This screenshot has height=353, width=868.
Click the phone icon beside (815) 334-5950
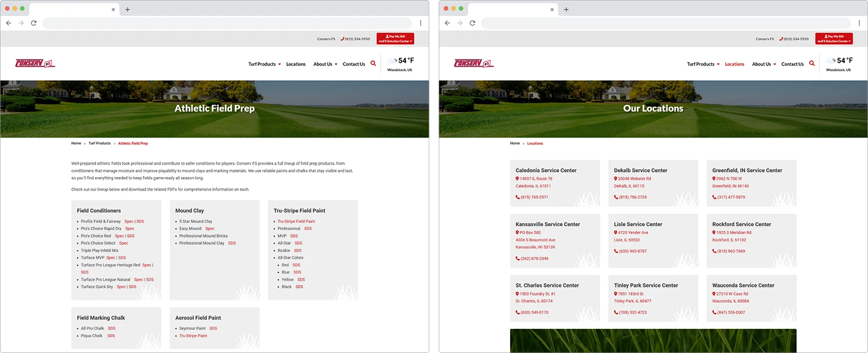(344, 39)
